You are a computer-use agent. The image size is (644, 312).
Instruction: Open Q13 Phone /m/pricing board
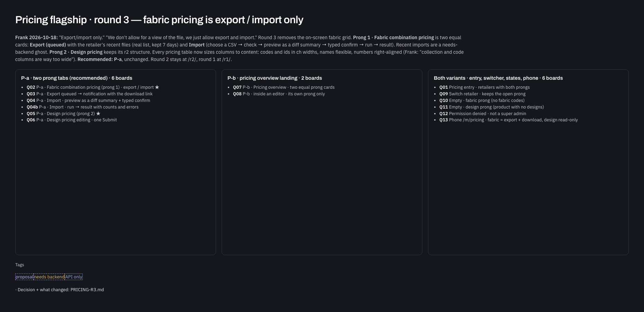[509, 120]
